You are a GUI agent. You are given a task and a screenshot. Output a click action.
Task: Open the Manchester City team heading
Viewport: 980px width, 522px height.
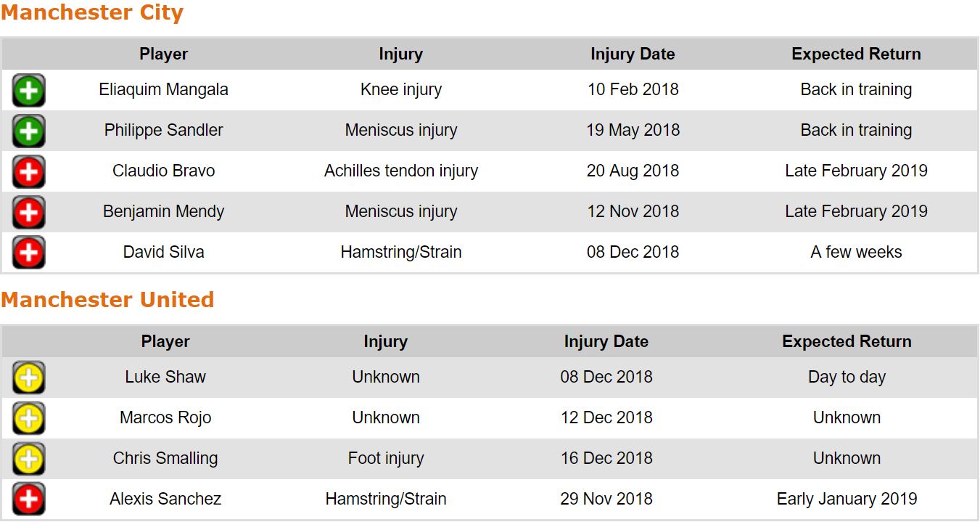(x=92, y=13)
